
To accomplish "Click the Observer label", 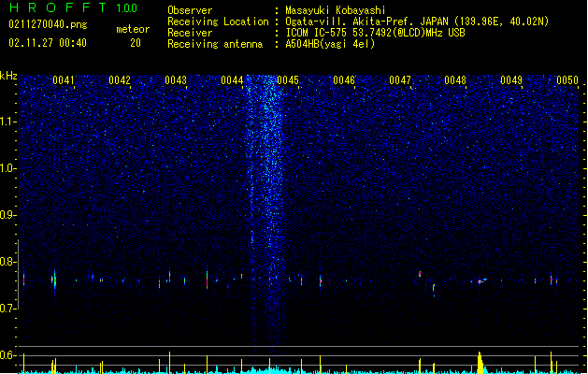I will pos(190,10).
